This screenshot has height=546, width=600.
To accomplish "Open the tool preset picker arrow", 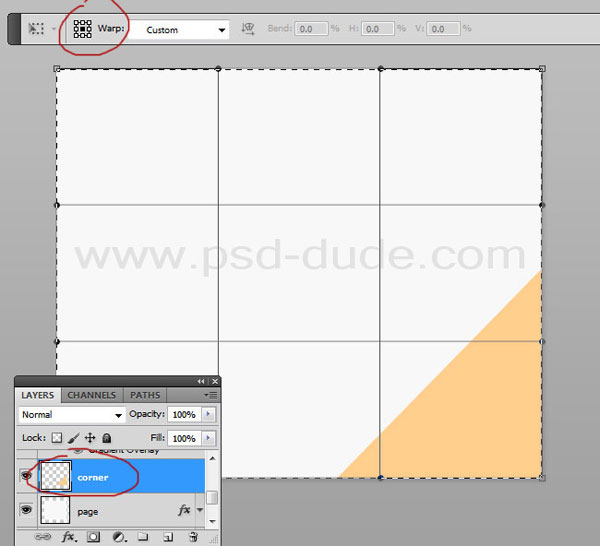I will point(54,29).
